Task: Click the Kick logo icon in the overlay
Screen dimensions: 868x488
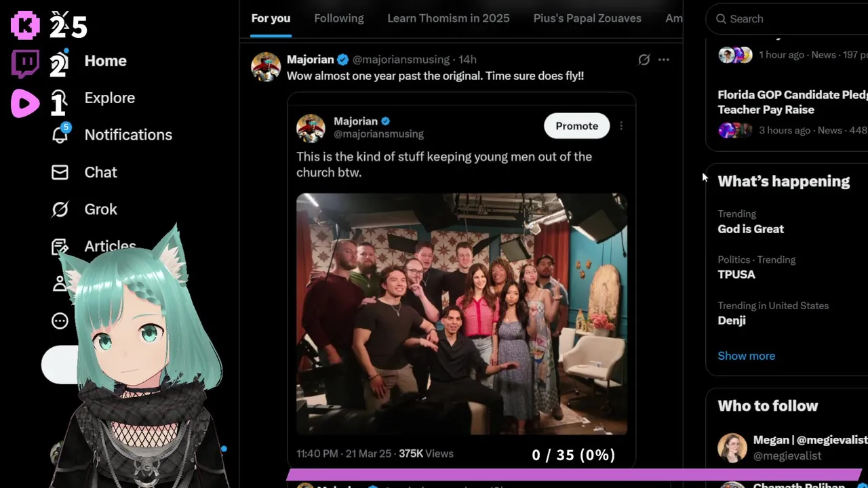Action: (x=25, y=25)
